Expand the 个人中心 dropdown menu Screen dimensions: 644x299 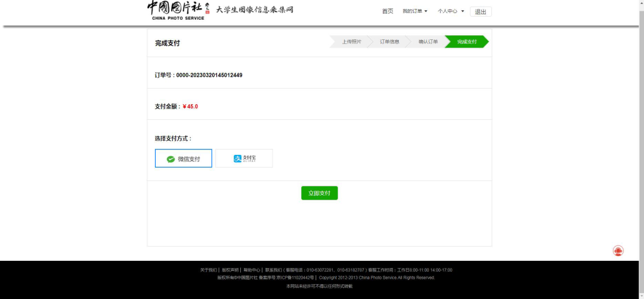tap(451, 11)
